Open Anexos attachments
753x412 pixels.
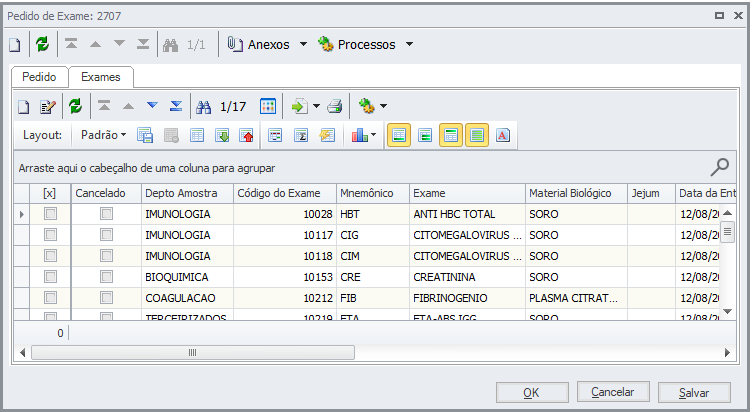258,45
